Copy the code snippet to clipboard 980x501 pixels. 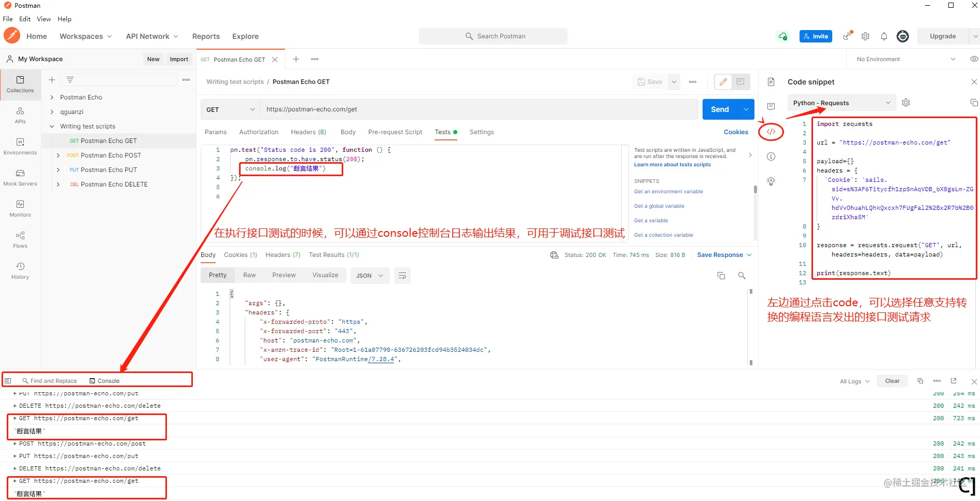click(974, 103)
